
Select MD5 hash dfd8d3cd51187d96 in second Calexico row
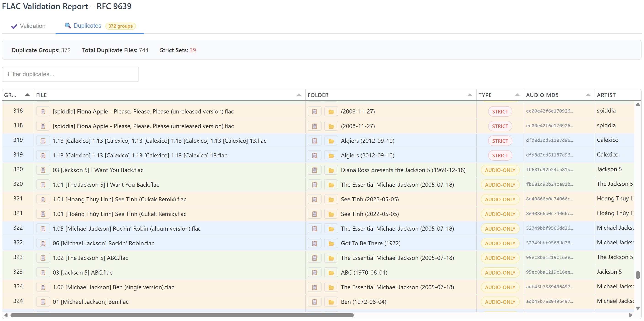[549, 155]
